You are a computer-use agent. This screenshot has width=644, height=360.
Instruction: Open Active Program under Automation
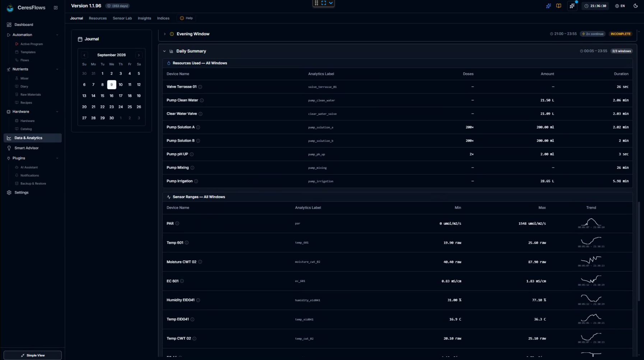click(32, 44)
